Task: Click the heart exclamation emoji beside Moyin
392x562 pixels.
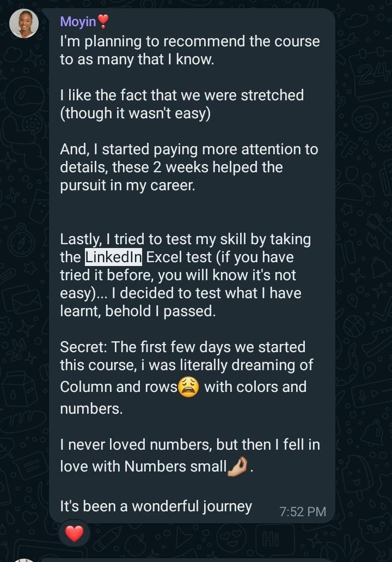Action: [103, 21]
